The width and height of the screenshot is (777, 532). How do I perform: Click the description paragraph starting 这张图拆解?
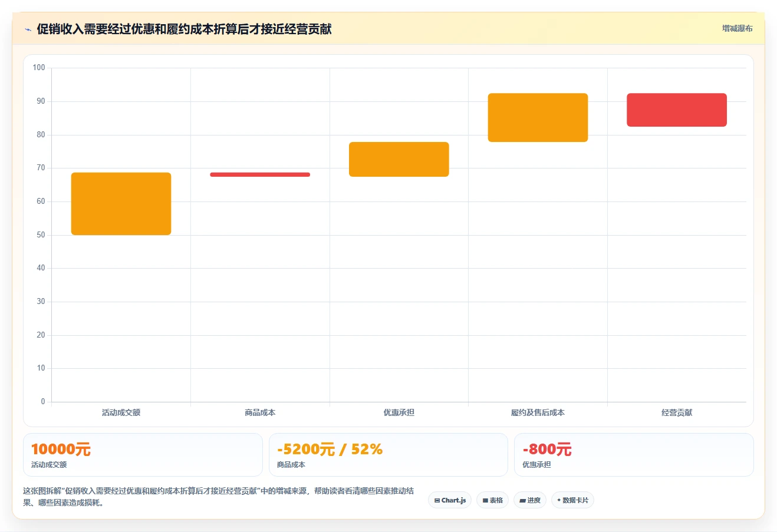pos(219,497)
